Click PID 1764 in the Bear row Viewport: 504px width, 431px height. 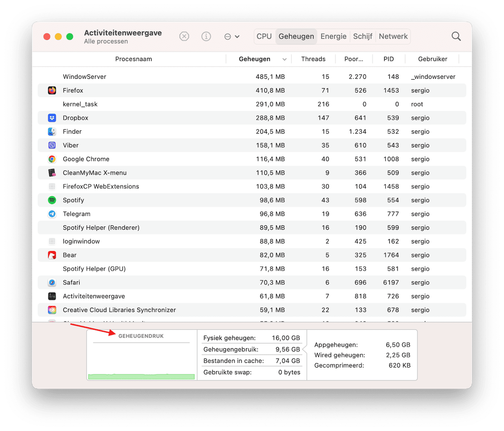tap(391, 255)
